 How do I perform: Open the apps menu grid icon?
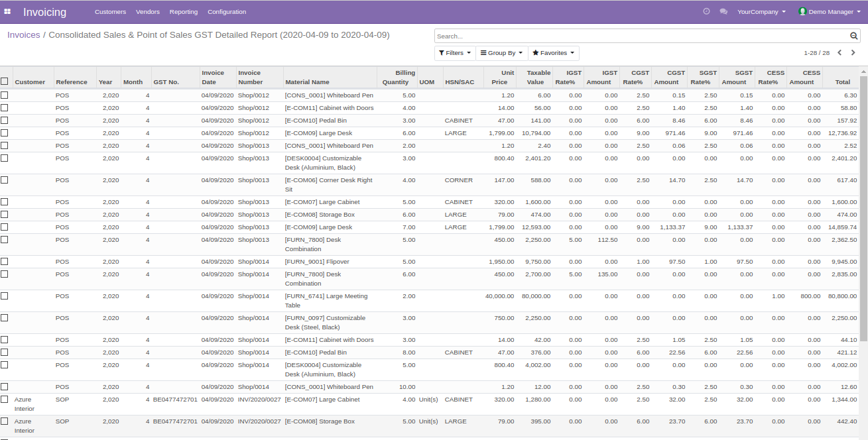click(x=8, y=11)
